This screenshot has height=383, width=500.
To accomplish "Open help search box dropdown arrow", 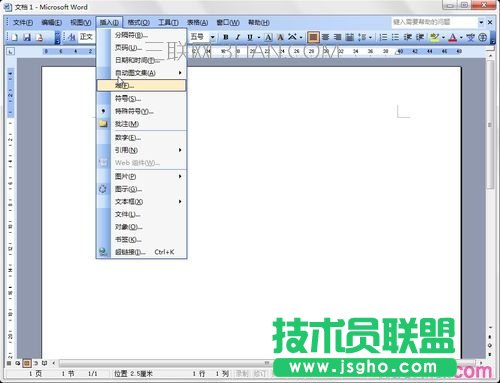I will pos(481,22).
